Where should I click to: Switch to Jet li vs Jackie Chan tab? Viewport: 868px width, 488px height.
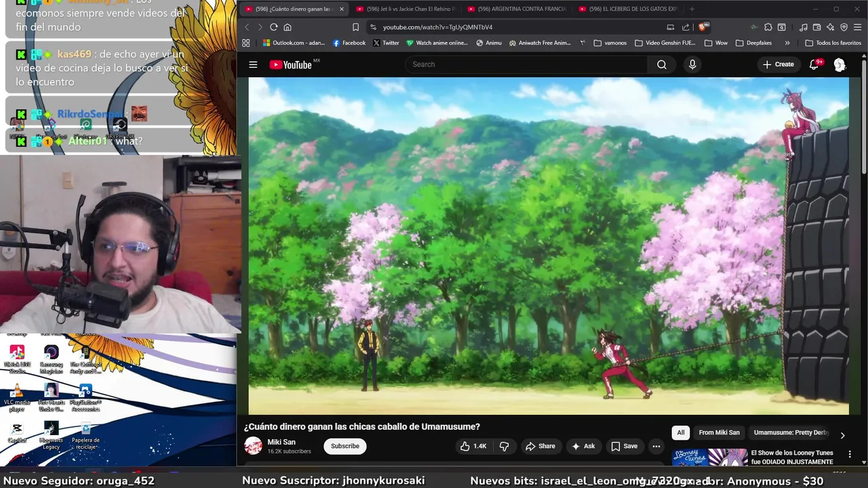point(406,9)
